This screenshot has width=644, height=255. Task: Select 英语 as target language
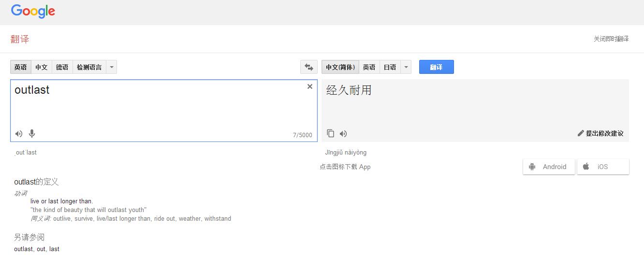[x=369, y=67]
